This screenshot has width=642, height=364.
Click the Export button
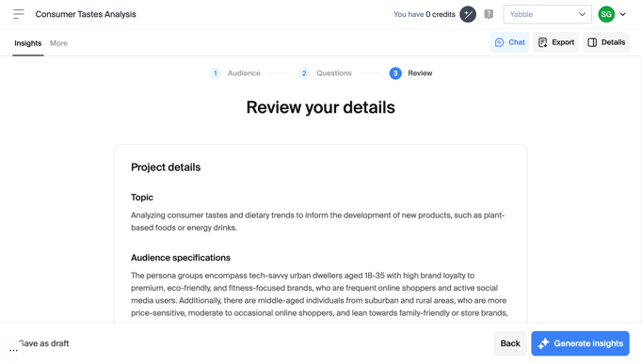pyautogui.click(x=555, y=42)
